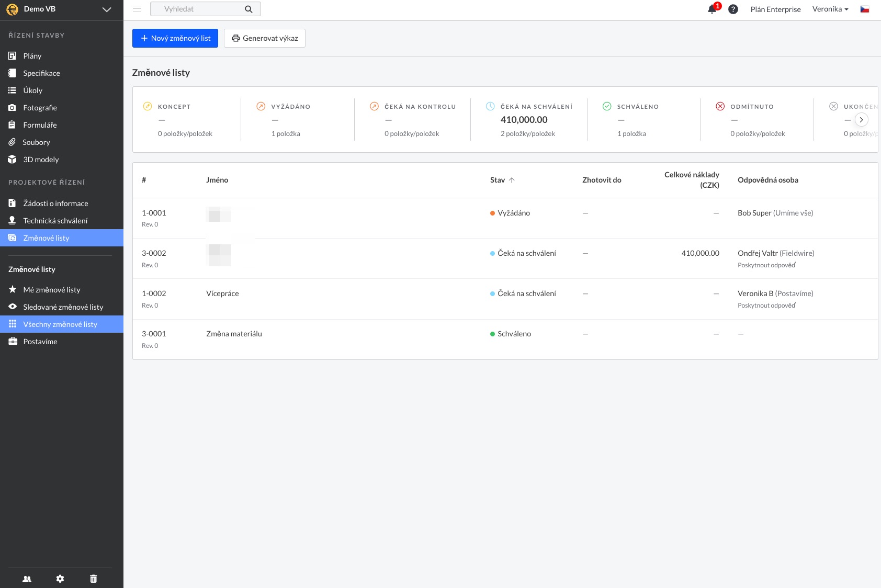Click the Postavíme briefcase icon
This screenshot has height=588, width=881.
point(12,341)
